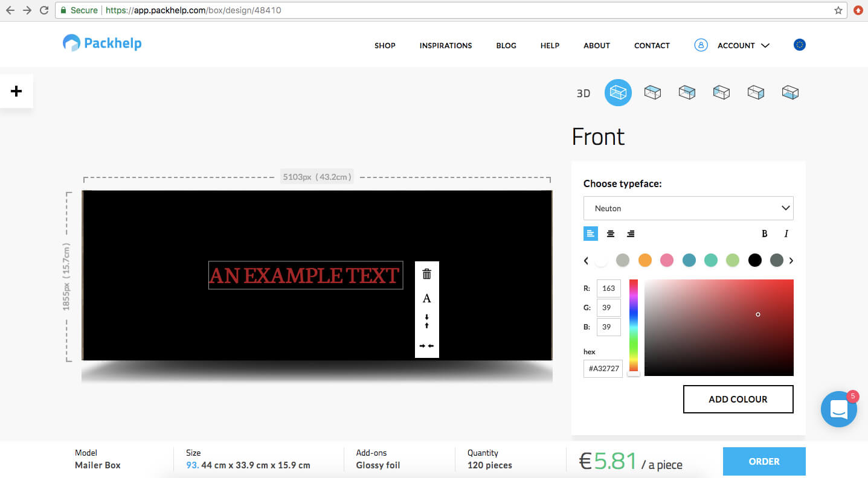Align text to the left
The width and height of the screenshot is (868, 478).
pyautogui.click(x=591, y=234)
